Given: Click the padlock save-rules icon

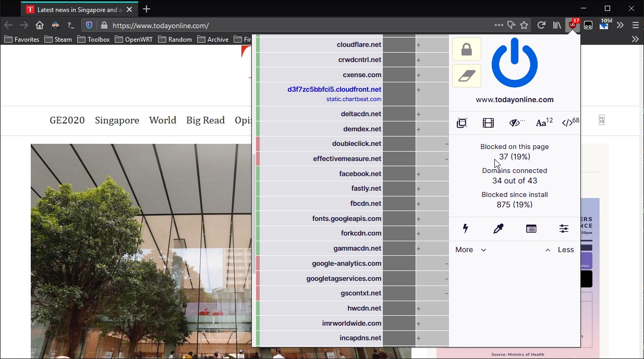Looking at the screenshot, I should pyautogui.click(x=467, y=49).
